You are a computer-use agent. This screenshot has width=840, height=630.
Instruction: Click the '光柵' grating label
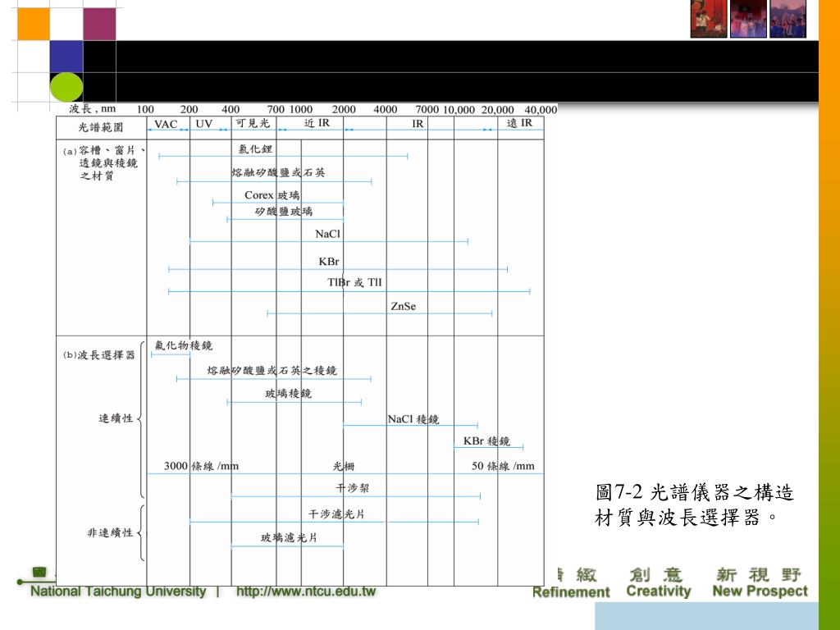(x=344, y=467)
